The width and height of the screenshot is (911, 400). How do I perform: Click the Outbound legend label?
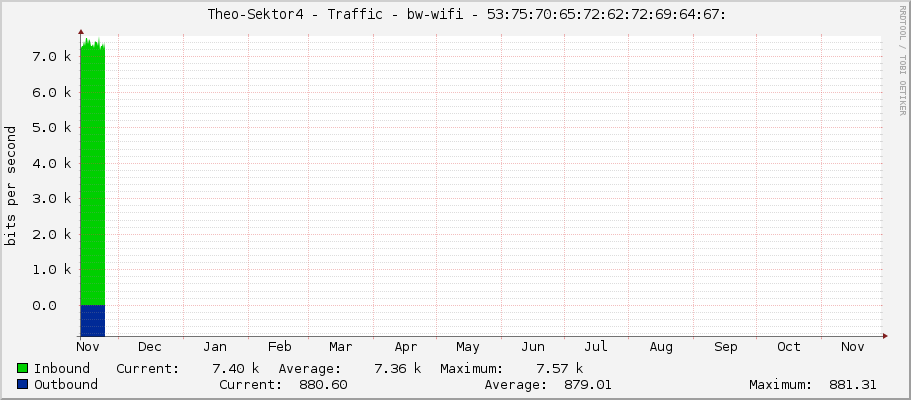(x=66, y=385)
